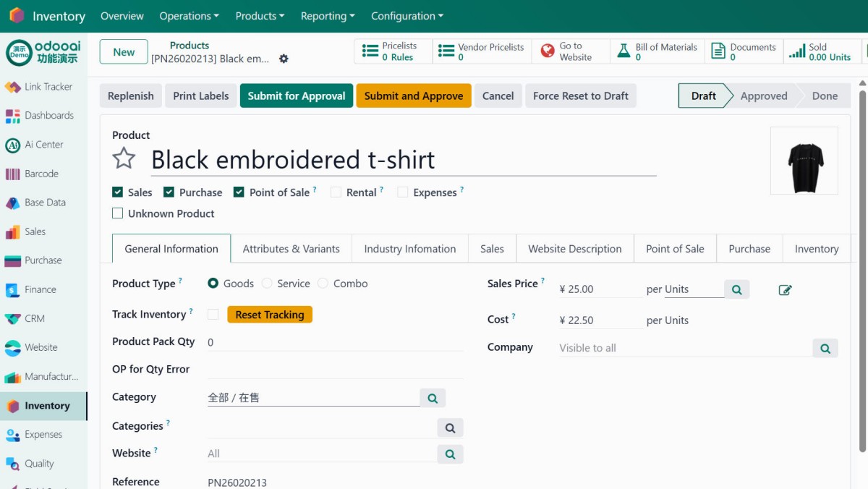Click Submit for Approval button
Image resolution: width=868 pixels, height=489 pixels.
point(297,95)
